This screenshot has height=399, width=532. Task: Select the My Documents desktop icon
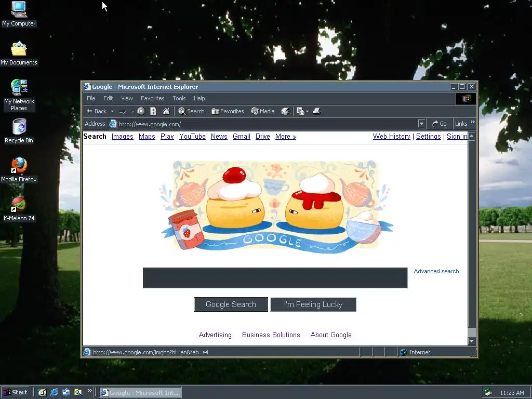tap(19, 54)
